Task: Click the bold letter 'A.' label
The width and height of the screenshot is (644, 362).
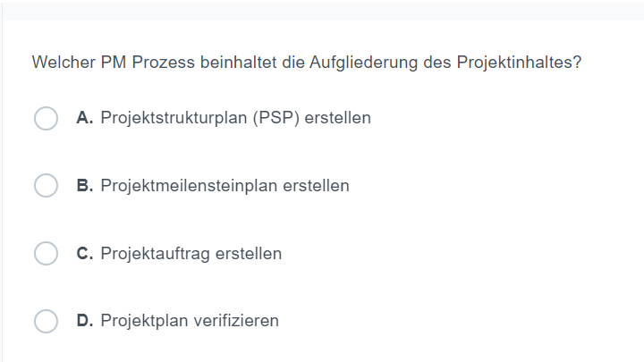Action: click(x=85, y=118)
